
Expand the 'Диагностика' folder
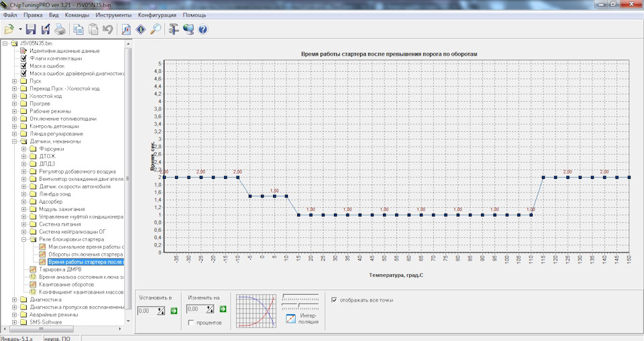tap(14, 299)
